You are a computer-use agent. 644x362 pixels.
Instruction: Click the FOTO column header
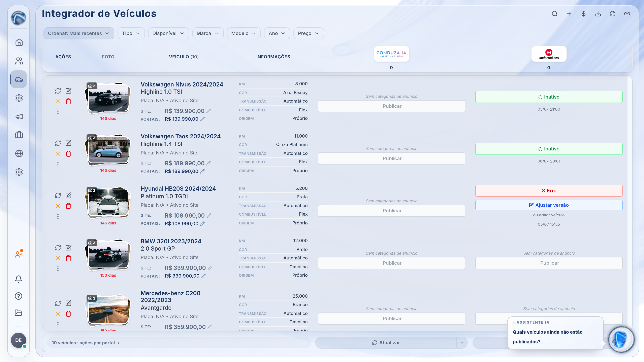pyautogui.click(x=108, y=57)
